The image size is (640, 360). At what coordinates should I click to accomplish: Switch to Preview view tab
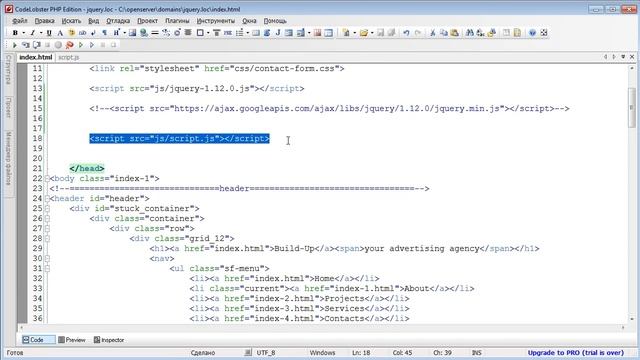pos(72,340)
